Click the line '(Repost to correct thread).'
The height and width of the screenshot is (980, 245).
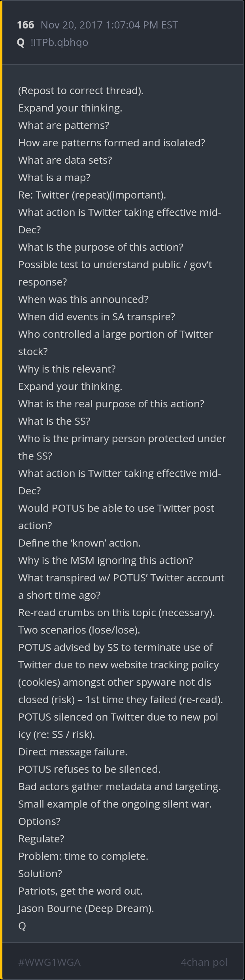[x=81, y=91]
